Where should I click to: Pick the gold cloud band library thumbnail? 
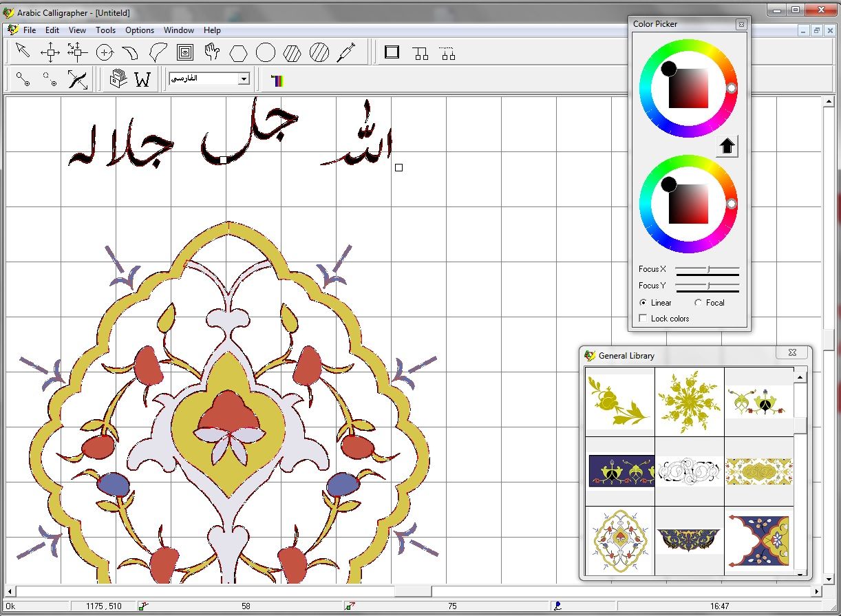click(x=759, y=471)
